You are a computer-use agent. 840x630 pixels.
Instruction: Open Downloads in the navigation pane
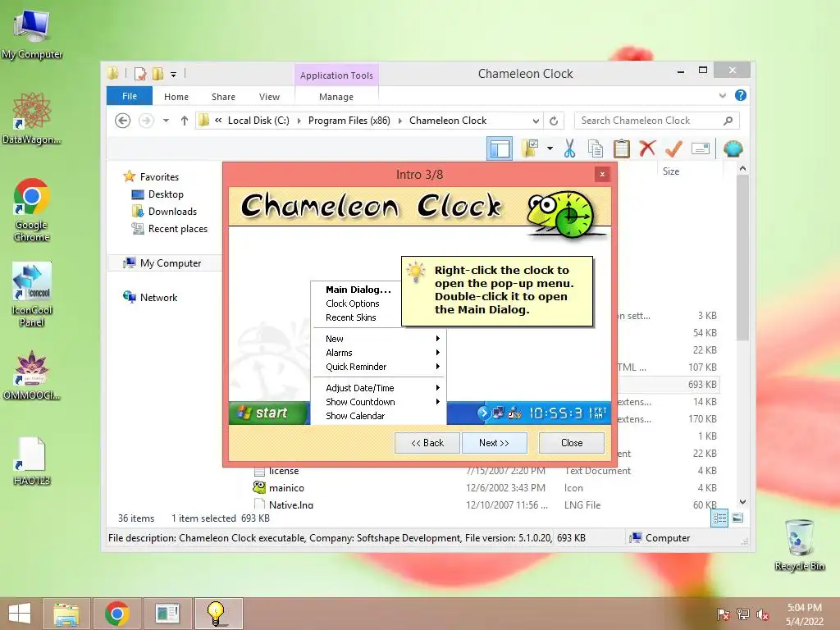tap(172, 211)
